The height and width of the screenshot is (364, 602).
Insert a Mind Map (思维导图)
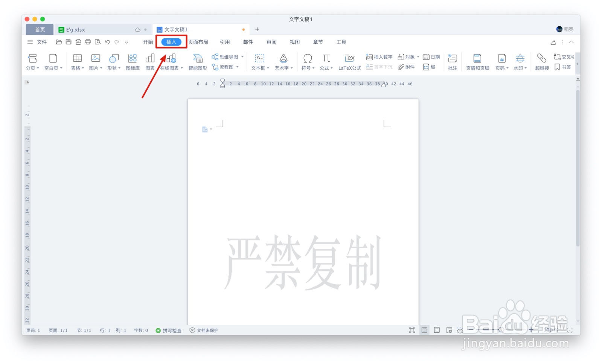coord(225,57)
